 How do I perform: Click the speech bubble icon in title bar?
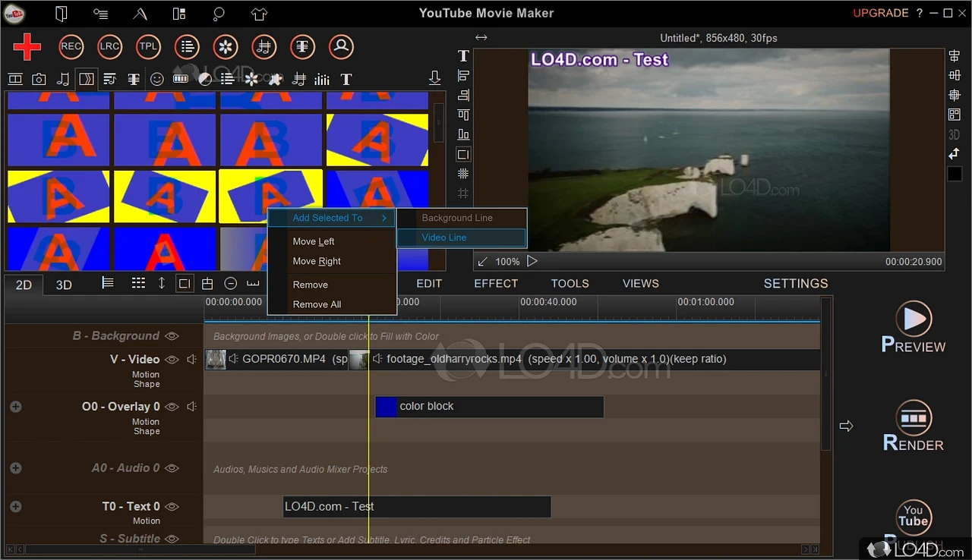click(219, 13)
